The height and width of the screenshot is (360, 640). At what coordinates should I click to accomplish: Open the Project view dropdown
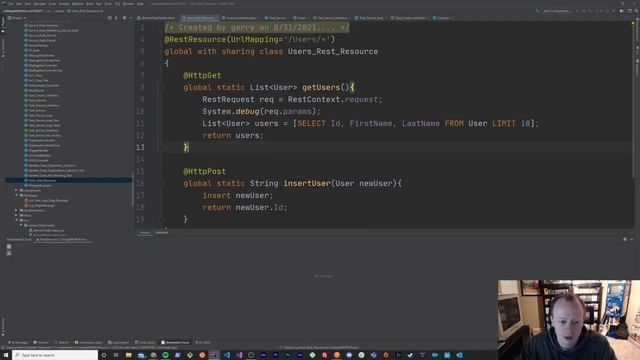click(x=17, y=18)
